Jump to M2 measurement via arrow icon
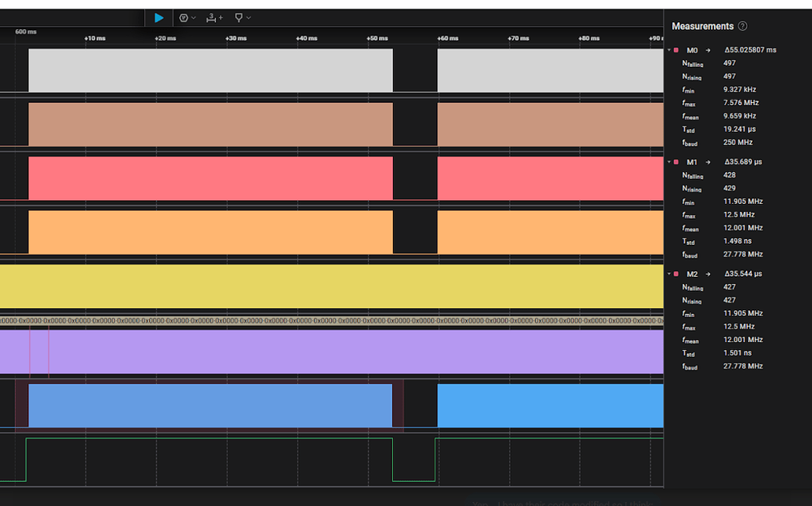Viewport: 812px width, 506px height. point(708,274)
